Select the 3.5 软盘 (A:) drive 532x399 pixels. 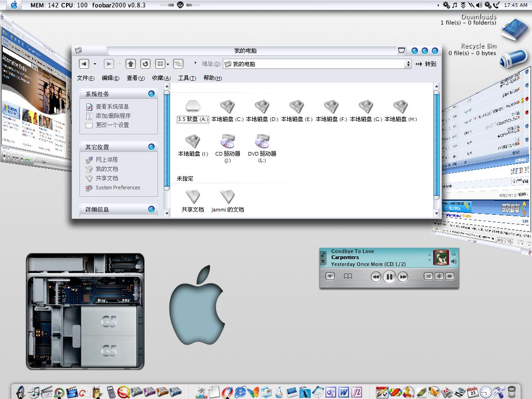(193, 111)
